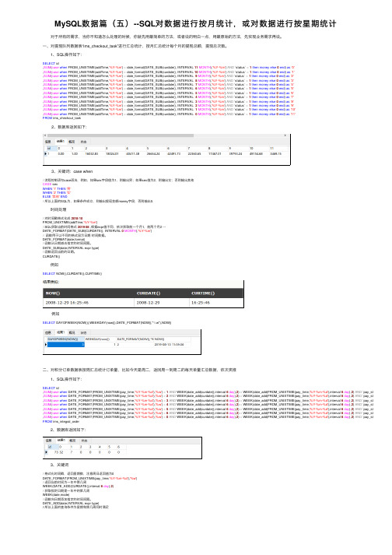The image size is (392, 555).
Task: Click the FROM ims_checkout_task line
Action: point(62,118)
